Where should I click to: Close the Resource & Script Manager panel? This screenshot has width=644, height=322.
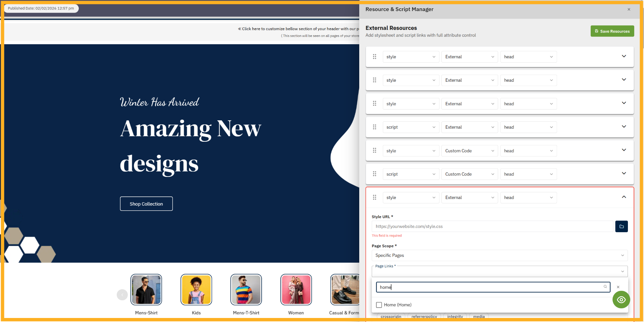coord(629,9)
